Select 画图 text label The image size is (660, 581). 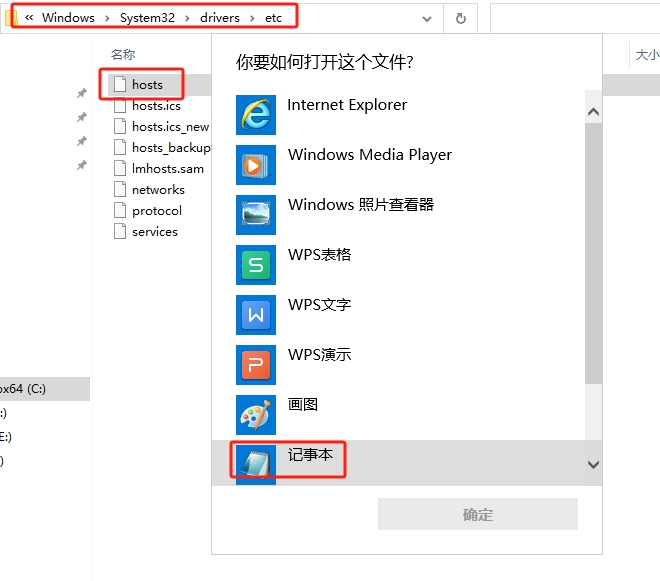[x=303, y=405]
